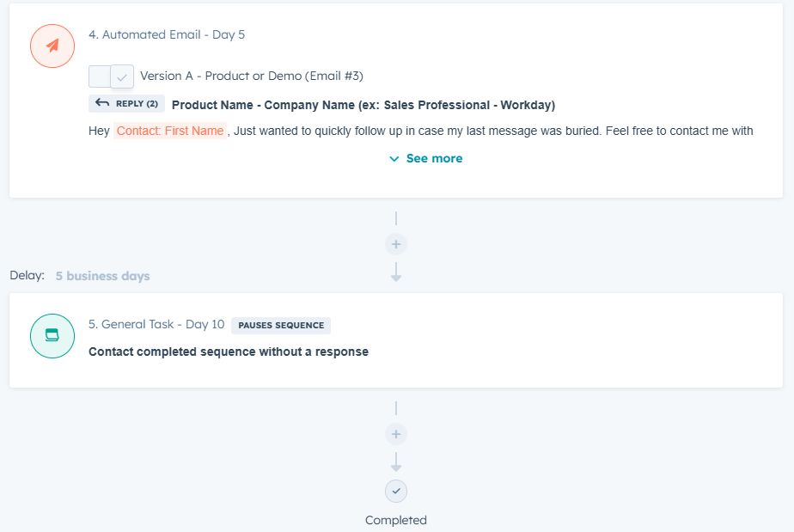Viewport: 794px width, 532px height.
Task: Click the reply arrow icon
Action: [x=102, y=103]
